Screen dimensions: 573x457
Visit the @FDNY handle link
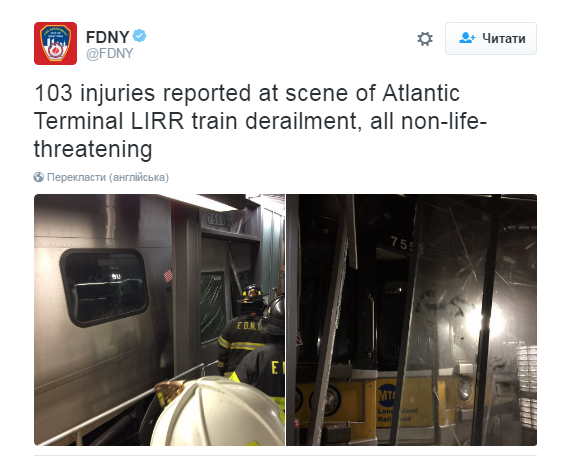110,53
